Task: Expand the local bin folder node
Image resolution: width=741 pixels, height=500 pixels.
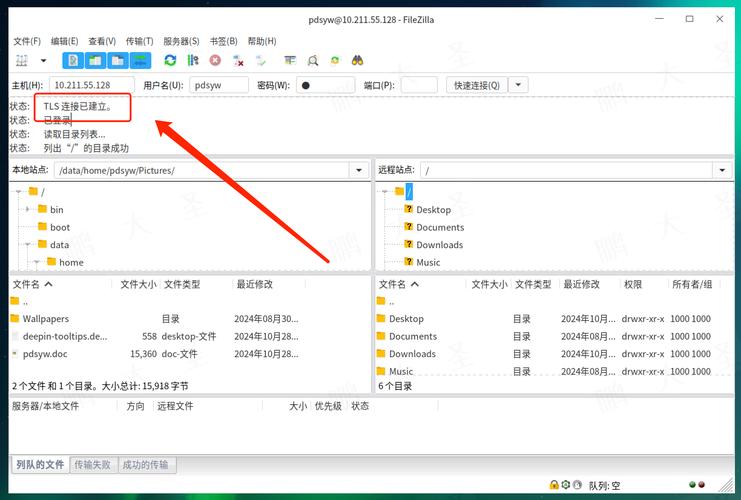Action: [27, 209]
